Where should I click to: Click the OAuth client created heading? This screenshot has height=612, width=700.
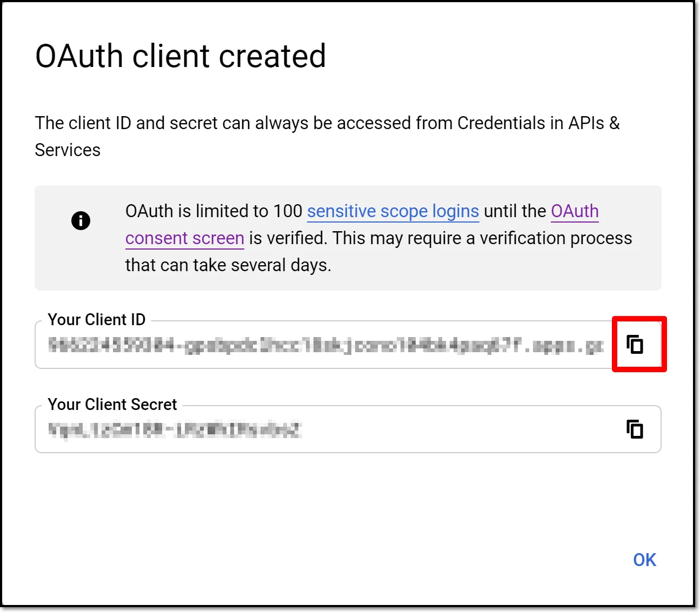tap(181, 56)
